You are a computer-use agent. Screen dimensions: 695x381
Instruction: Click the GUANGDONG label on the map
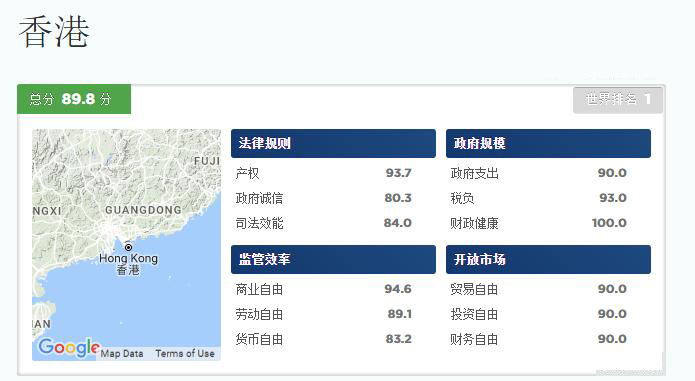[143, 210]
